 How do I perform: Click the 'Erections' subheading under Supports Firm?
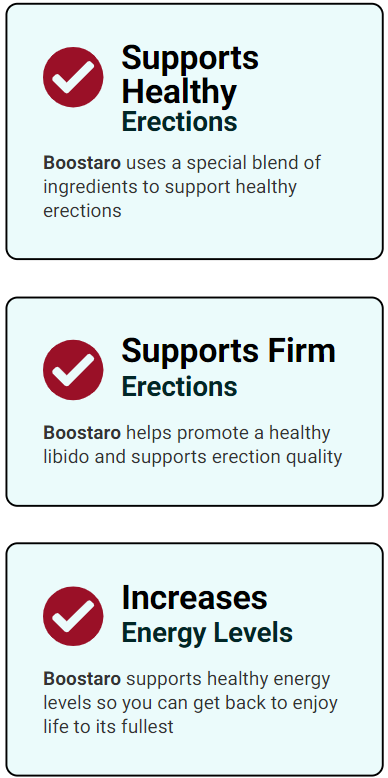point(179,387)
